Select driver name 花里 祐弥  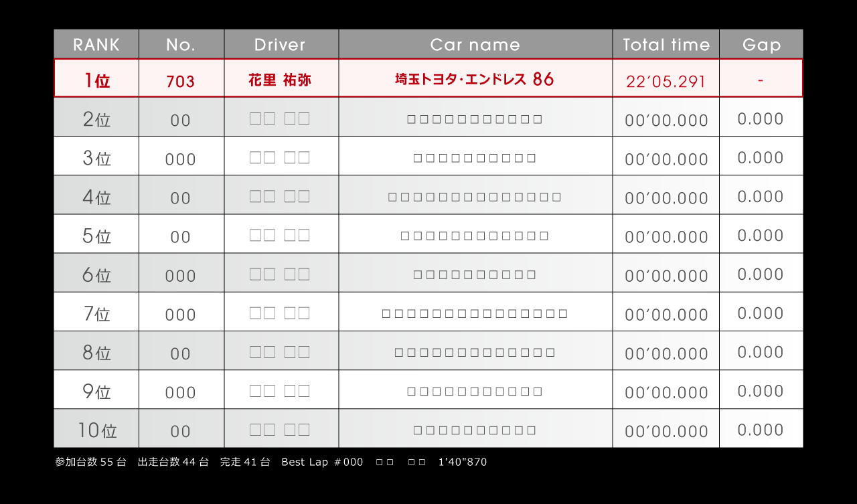pyautogui.click(x=280, y=80)
